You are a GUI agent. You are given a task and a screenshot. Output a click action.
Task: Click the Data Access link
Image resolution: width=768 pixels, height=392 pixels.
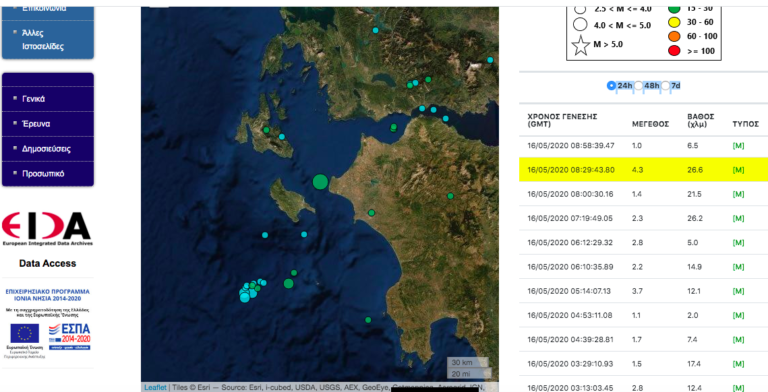(x=48, y=263)
